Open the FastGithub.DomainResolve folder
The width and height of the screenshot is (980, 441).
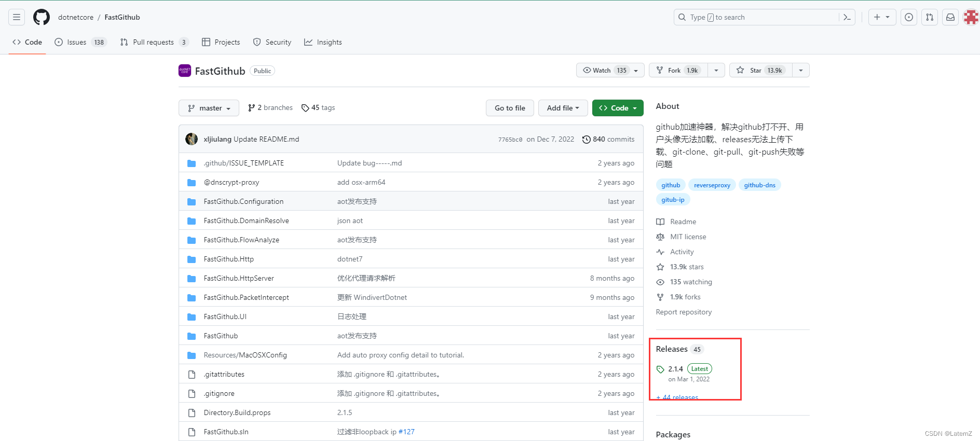coord(246,220)
